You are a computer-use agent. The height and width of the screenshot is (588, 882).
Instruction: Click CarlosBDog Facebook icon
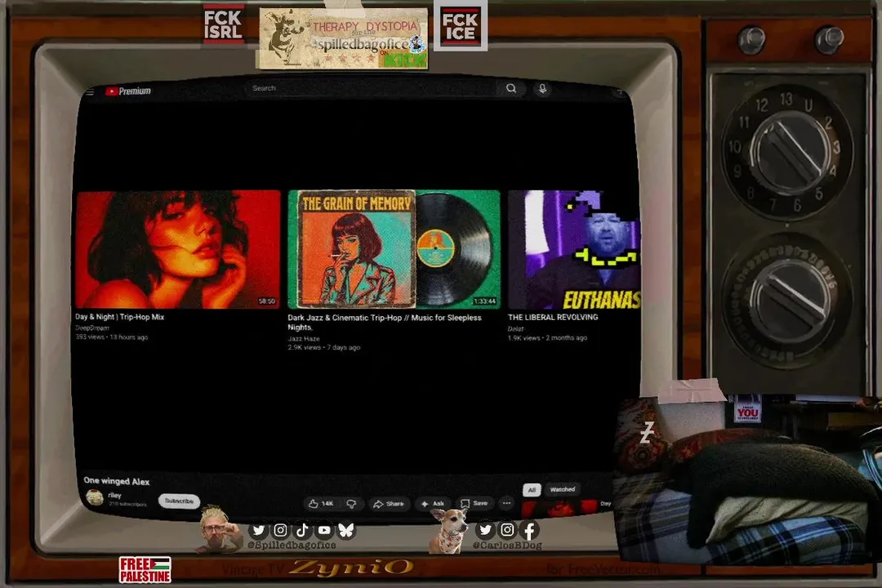[x=529, y=529]
